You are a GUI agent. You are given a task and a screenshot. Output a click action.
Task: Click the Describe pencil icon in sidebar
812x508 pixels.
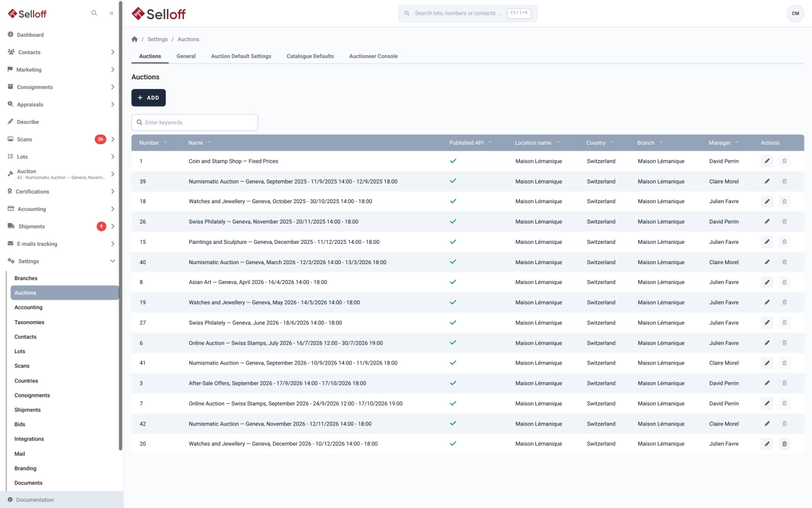[11, 122]
